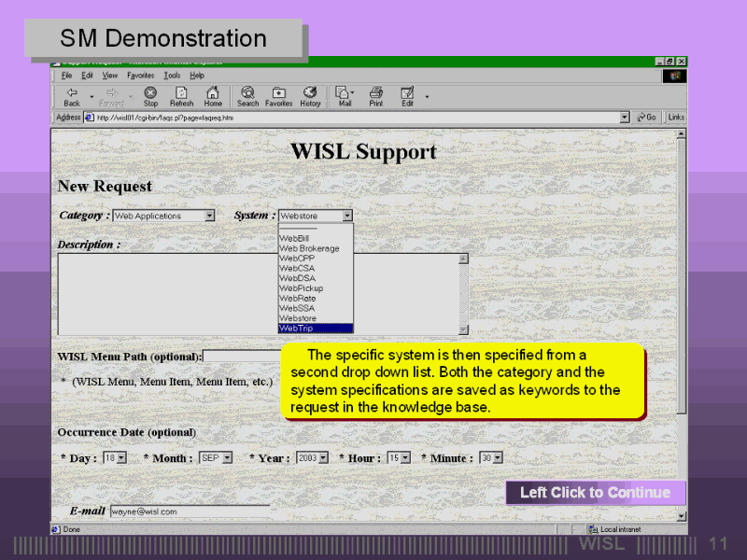This screenshot has width=747, height=560.
Task: Expand the Category dropdown
Action: click(209, 216)
